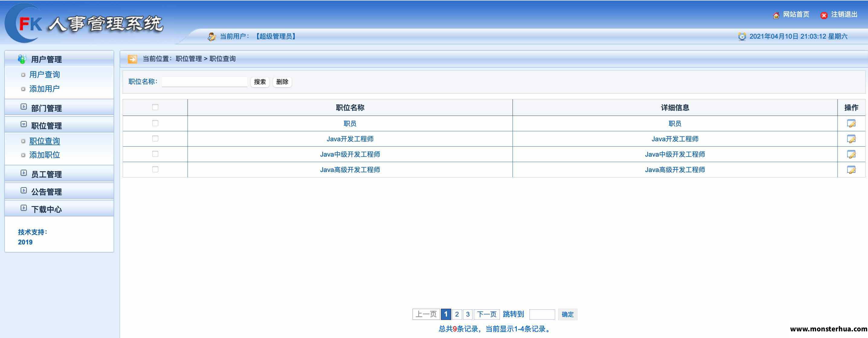Toggle the select-all checkbox in table header
This screenshot has width=868, height=338.
pyautogui.click(x=155, y=107)
